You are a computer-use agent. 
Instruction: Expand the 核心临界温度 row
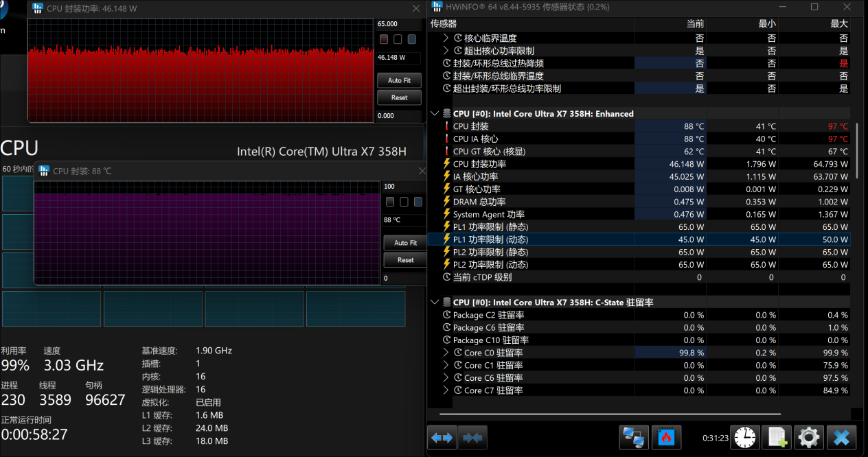point(446,38)
